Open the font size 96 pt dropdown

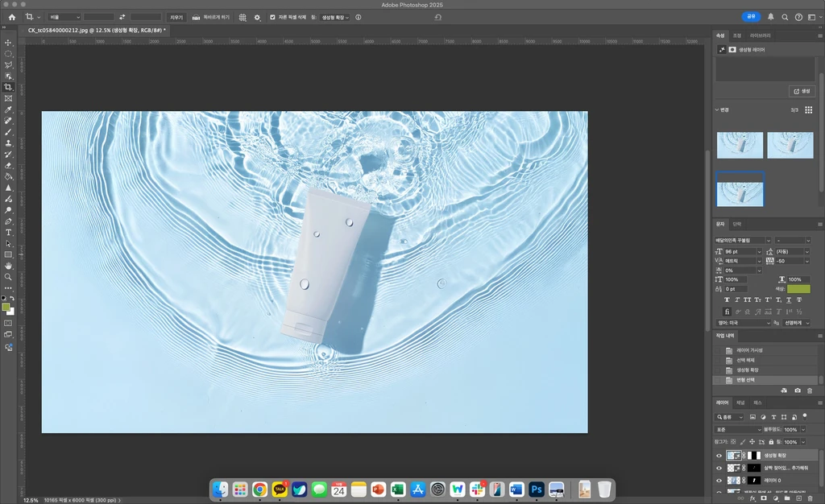pyautogui.click(x=758, y=252)
